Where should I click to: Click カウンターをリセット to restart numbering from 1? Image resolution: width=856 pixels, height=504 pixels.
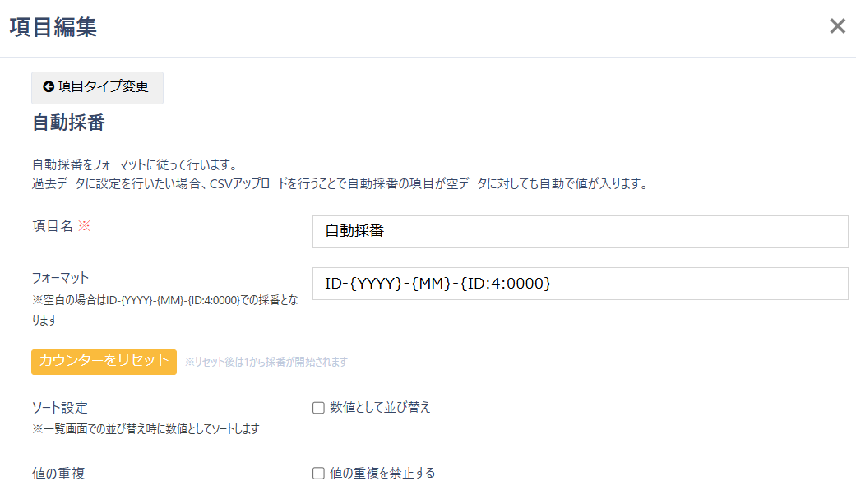click(x=104, y=362)
